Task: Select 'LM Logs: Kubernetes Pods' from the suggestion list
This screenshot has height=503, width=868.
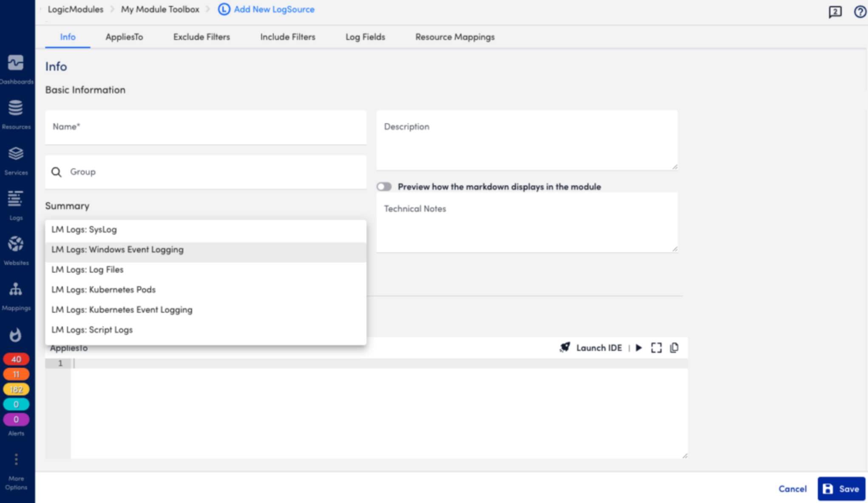Action: tap(103, 289)
